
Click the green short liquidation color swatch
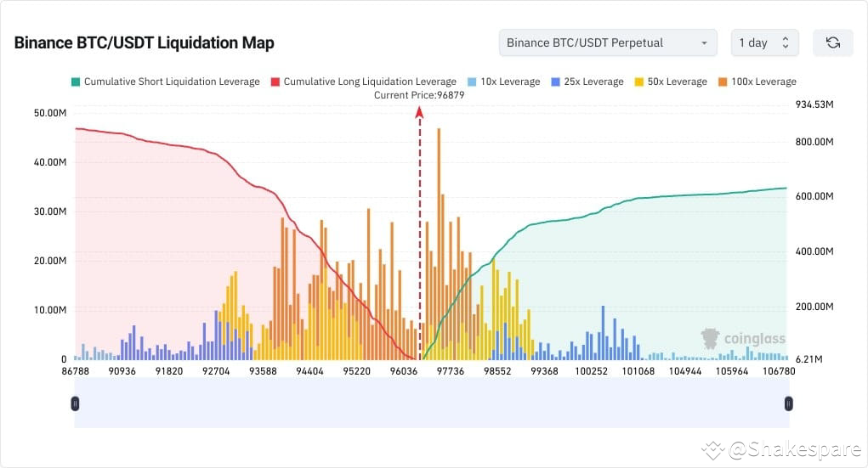pyautogui.click(x=76, y=82)
